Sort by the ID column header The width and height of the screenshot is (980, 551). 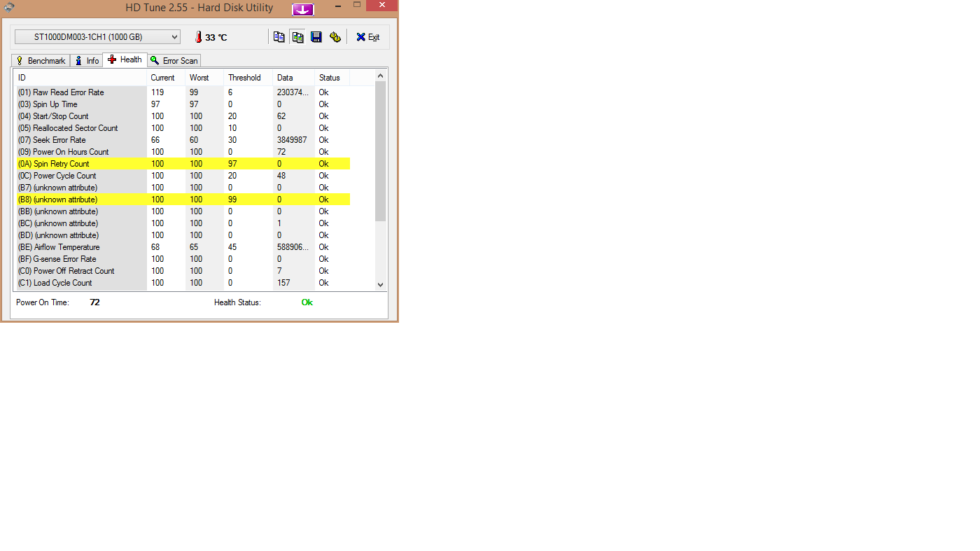click(x=80, y=78)
